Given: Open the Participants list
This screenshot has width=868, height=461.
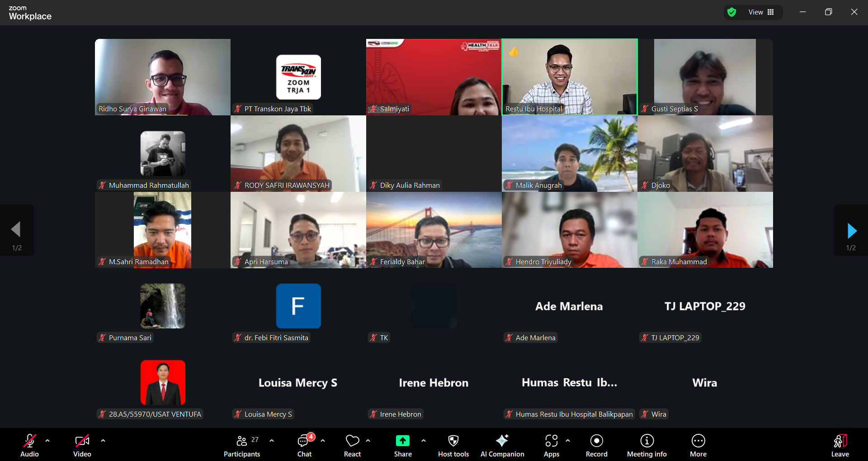Looking at the screenshot, I should [x=242, y=441].
